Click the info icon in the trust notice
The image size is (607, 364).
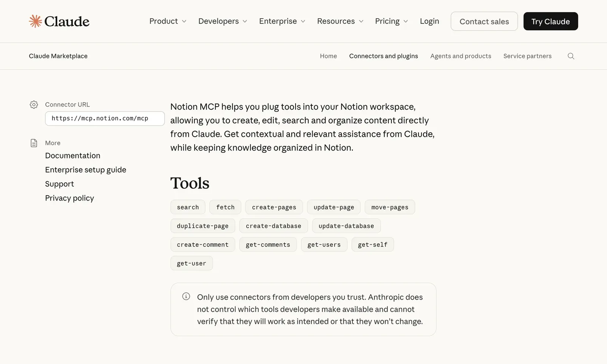point(186,297)
